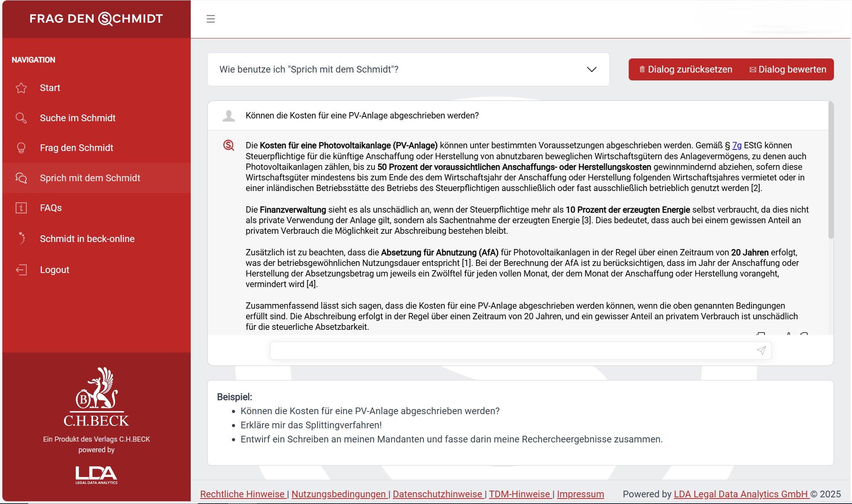Select Schmidt in beck-online navigation entry
852x504 pixels.
(87, 239)
